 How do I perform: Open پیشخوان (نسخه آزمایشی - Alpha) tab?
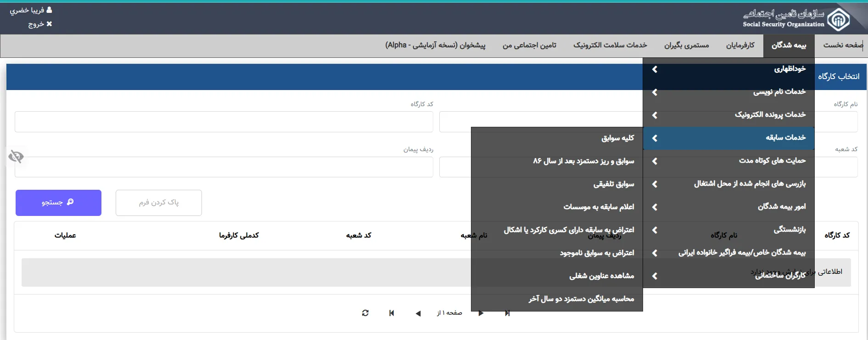435,45
